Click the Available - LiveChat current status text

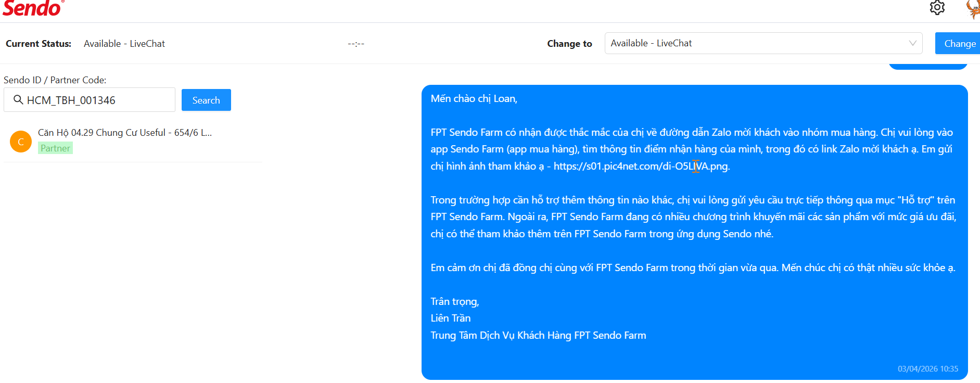click(x=124, y=44)
